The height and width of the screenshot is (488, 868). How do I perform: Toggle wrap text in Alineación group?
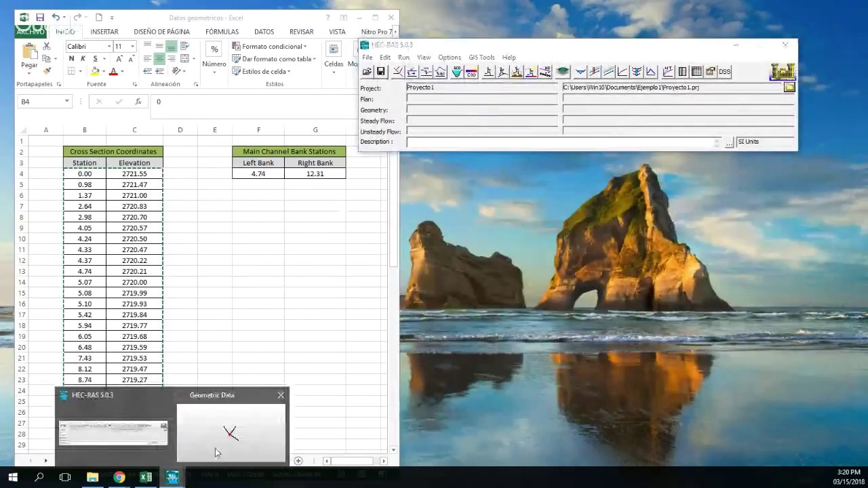184,46
